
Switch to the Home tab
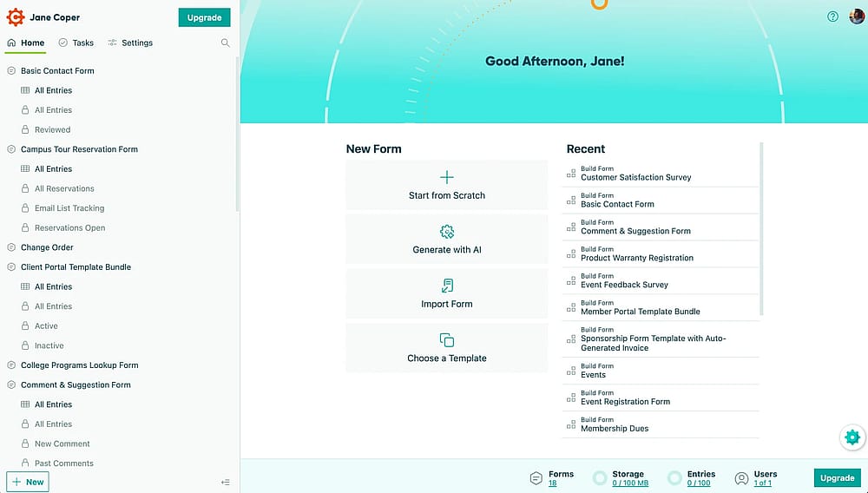click(x=25, y=43)
